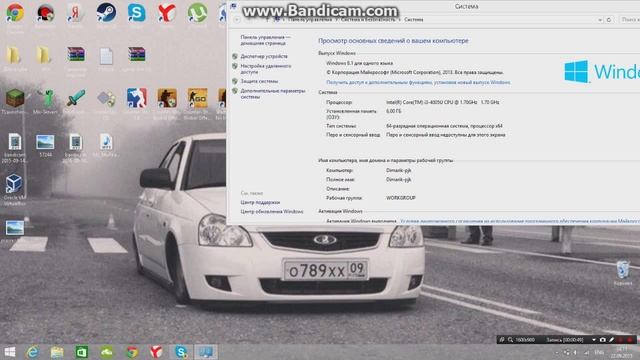Click 'Система' breadcrumb in address bar

click(413, 20)
